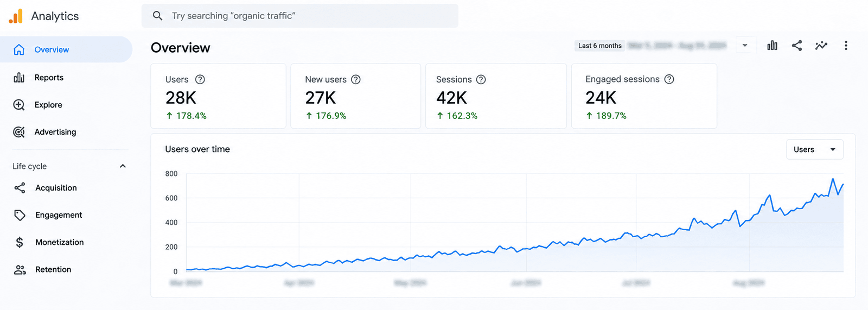Click the 400 y-axis label

pos(171,223)
